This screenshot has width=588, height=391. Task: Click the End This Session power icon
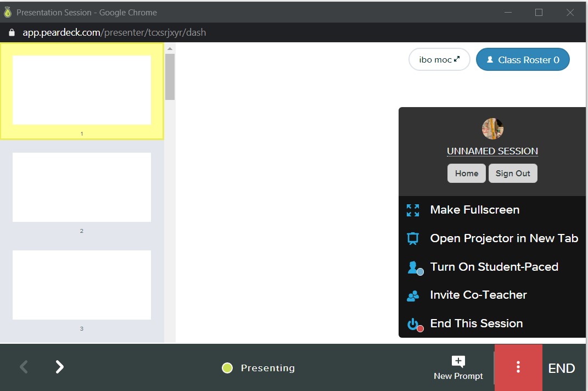[415, 325]
